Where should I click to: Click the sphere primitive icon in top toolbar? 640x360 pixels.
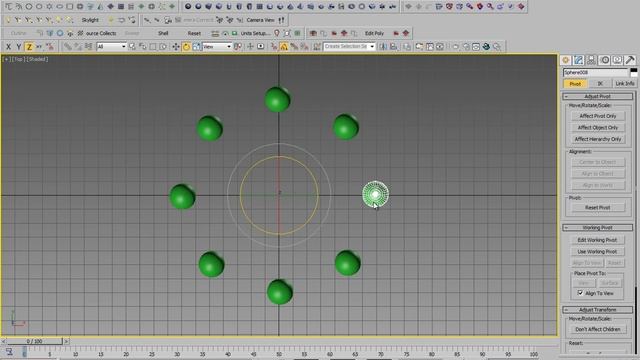click(x=188, y=7)
